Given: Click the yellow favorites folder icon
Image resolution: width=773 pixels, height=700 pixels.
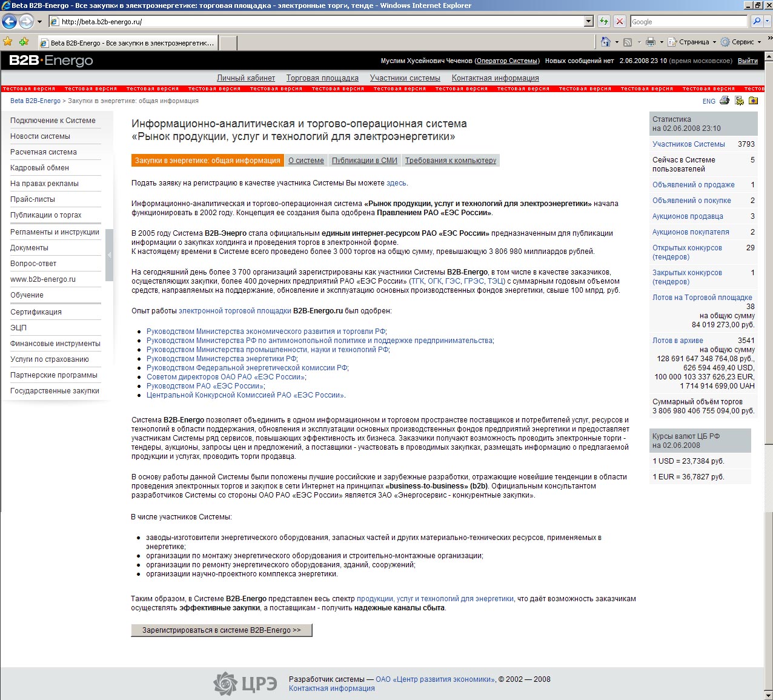Looking at the screenshot, I should click(753, 101).
